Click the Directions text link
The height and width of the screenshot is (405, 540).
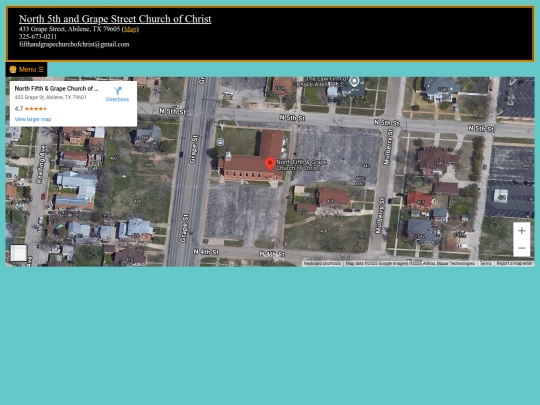pos(117,100)
